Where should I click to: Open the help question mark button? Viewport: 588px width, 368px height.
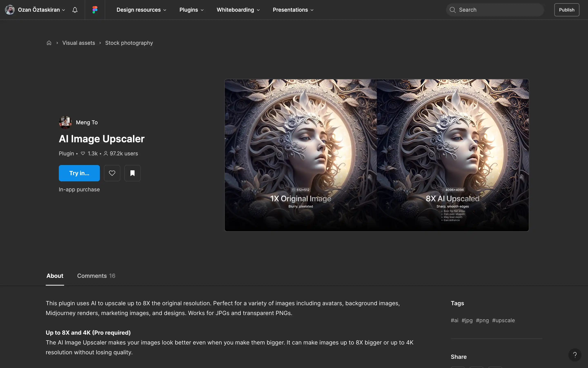[575, 355]
